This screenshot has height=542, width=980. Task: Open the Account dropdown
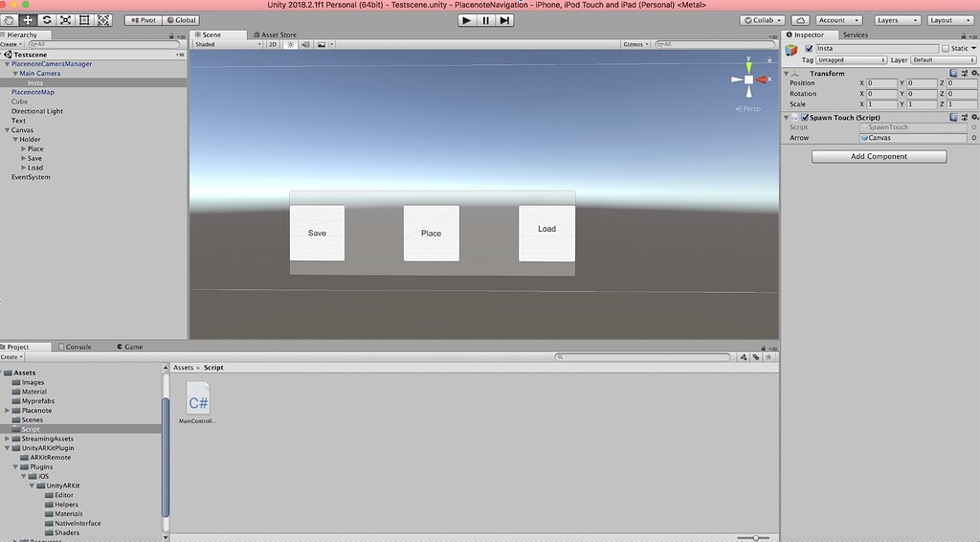(x=838, y=20)
